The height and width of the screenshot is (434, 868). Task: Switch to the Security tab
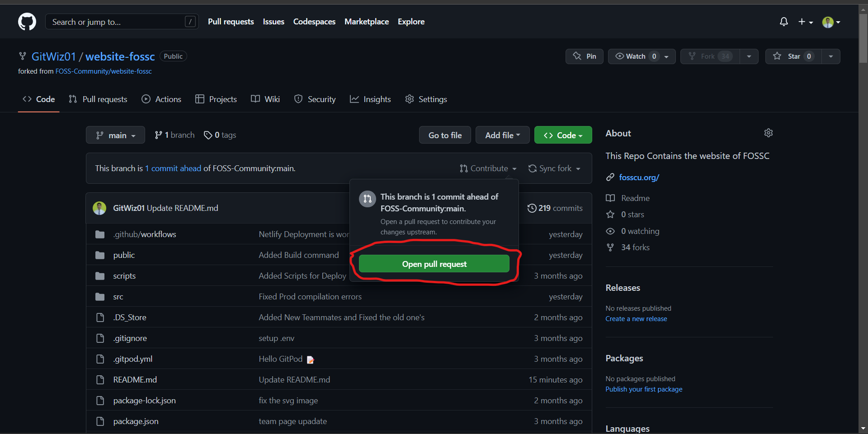(315, 99)
